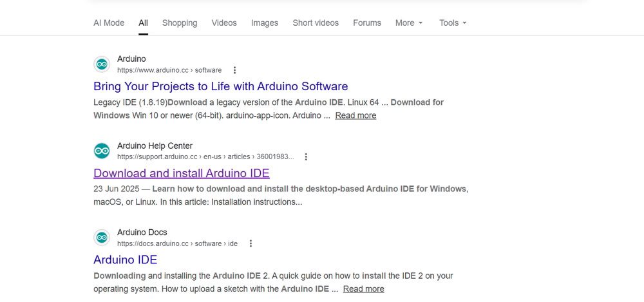Screen dimensions: 644x302
Task: Open three-dot options for Arduino Docs result
Action: click(x=251, y=243)
